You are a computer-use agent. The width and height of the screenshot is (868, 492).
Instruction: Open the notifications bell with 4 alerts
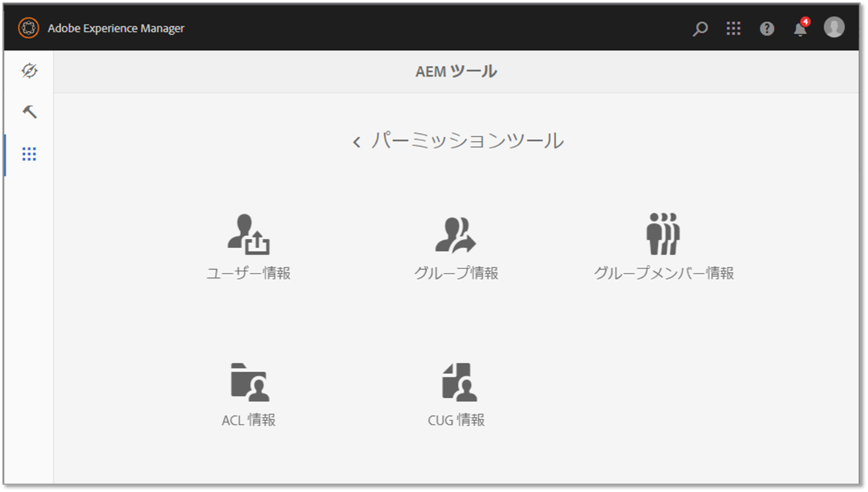[799, 30]
